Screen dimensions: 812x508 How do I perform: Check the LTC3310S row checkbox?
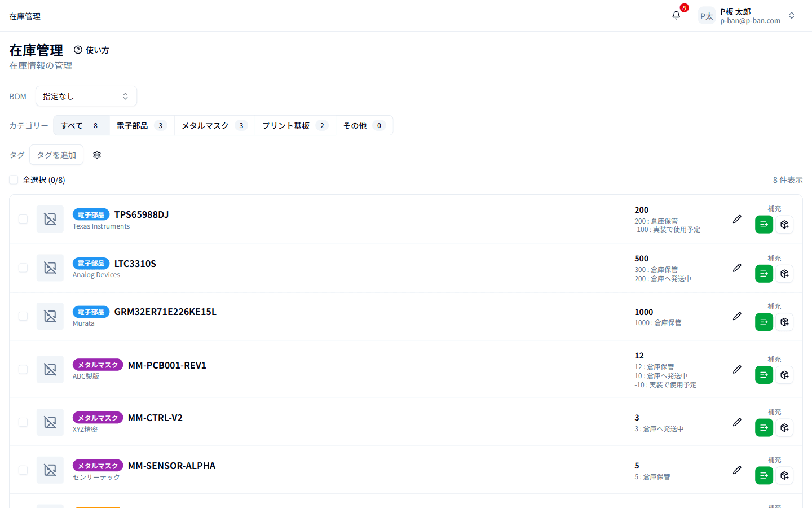point(23,268)
